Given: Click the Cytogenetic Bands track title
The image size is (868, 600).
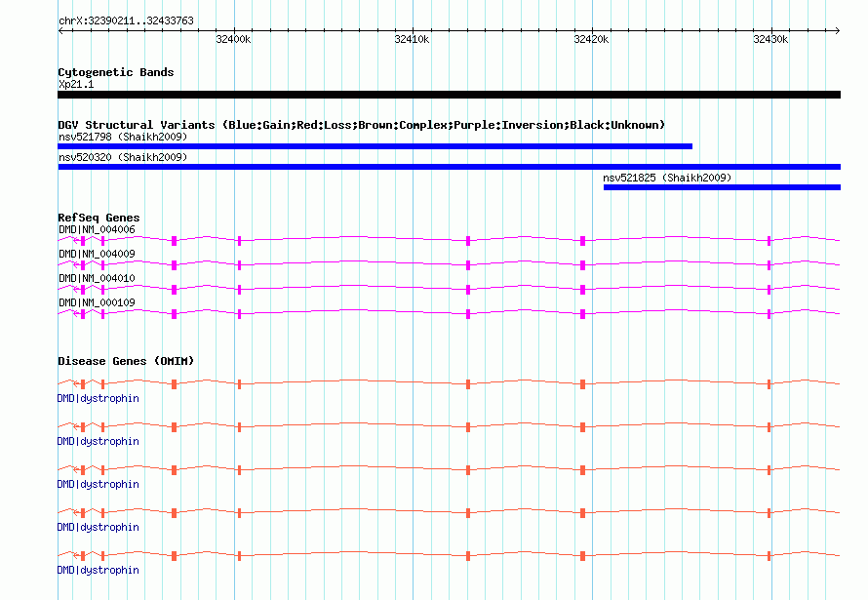Looking at the screenshot, I should 116,72.
